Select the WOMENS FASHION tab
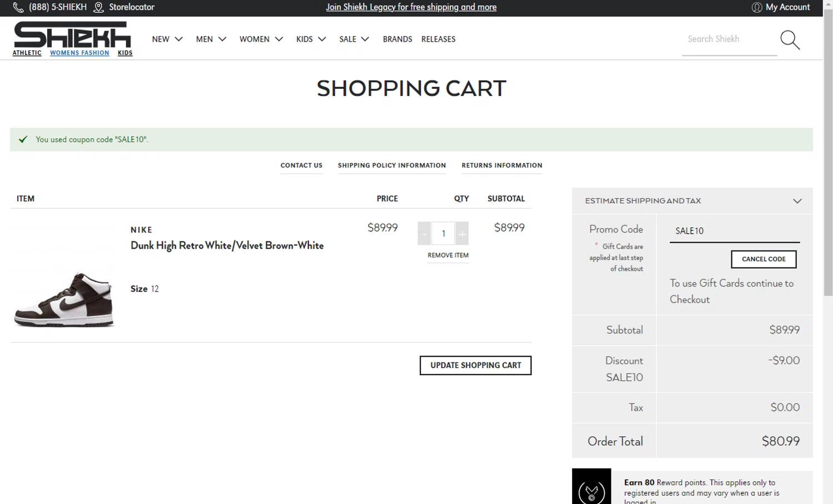Viewport: 833px width, 504px height. tap(79, 53)
